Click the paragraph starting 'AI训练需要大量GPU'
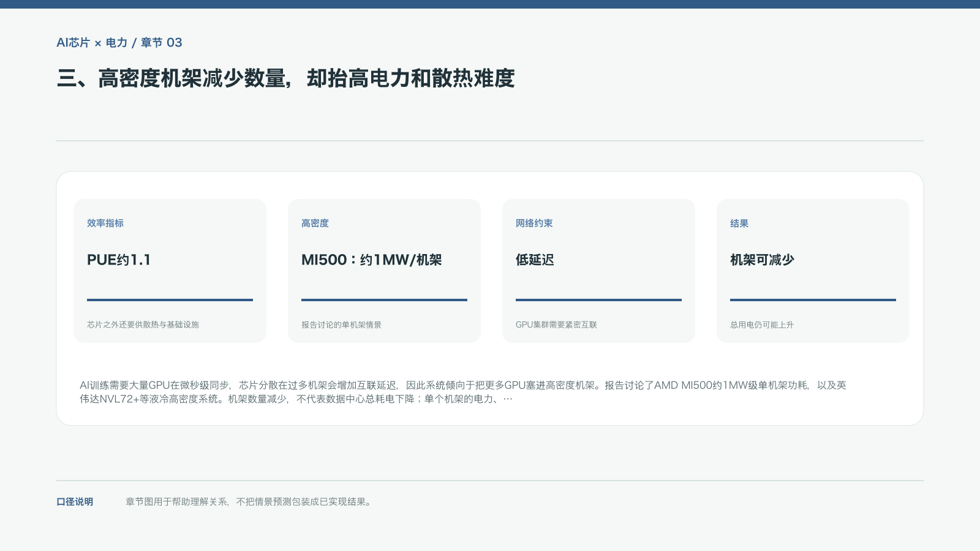980x551 pixels. click(463, 392)
